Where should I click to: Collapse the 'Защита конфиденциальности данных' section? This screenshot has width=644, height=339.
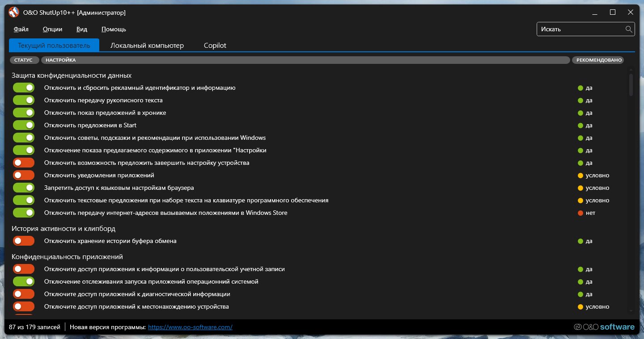(72, 75)
